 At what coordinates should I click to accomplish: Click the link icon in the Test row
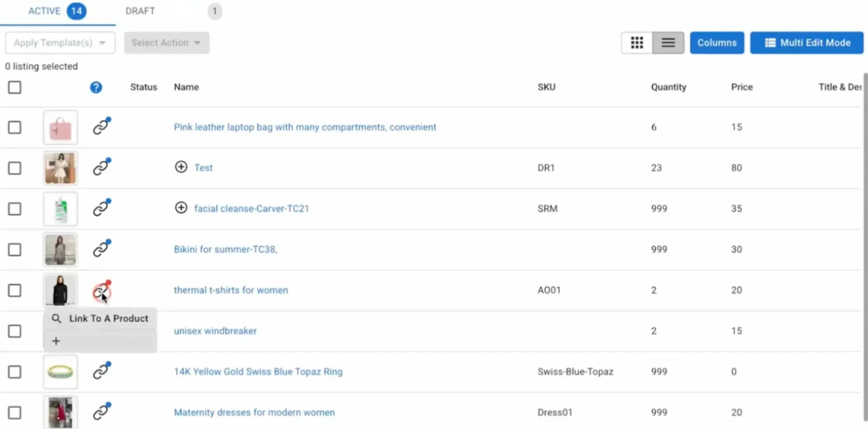101,167
